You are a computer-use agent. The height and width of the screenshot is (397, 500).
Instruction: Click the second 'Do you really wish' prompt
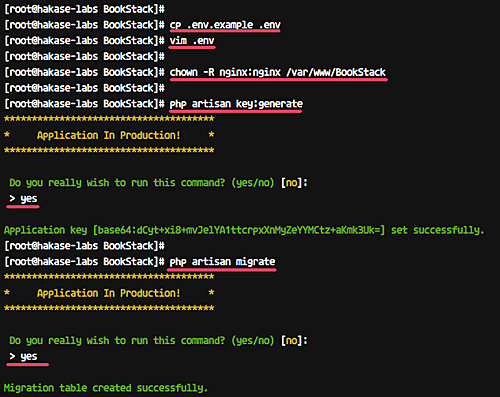point(141,341)
